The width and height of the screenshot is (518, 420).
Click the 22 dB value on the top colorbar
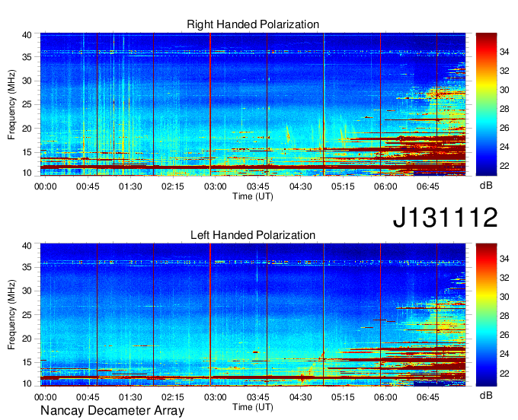point(504,166)
